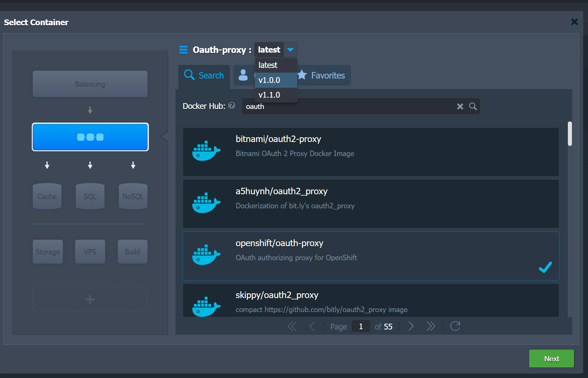Click the list icon beside Oauth-proxy
This screenshot has width=588, height=378.
click(x=183, y=50)
